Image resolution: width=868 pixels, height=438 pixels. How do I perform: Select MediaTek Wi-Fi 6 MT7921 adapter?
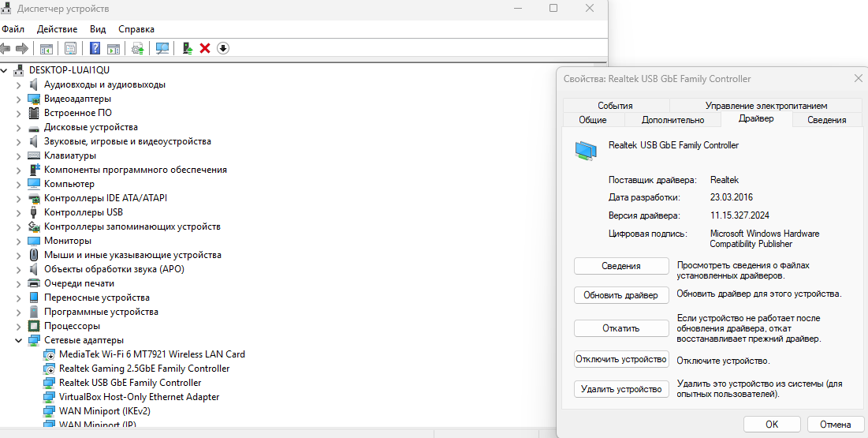[x=151, y=354]
